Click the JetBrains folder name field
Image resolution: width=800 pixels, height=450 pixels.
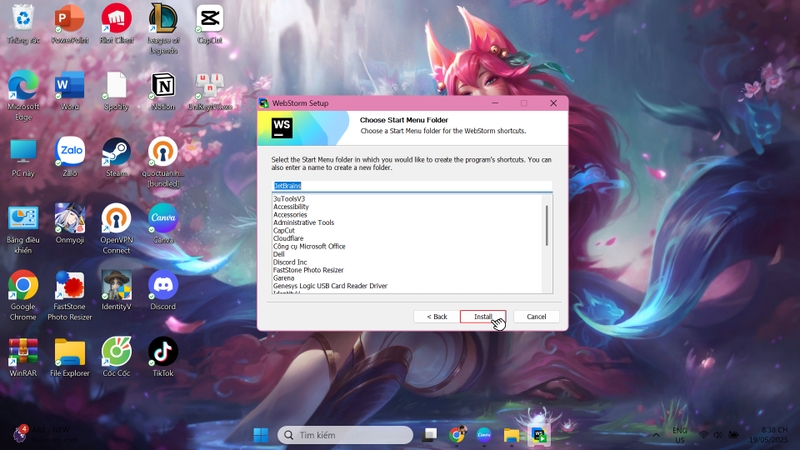pyautogui.click(x=412, y=186)
